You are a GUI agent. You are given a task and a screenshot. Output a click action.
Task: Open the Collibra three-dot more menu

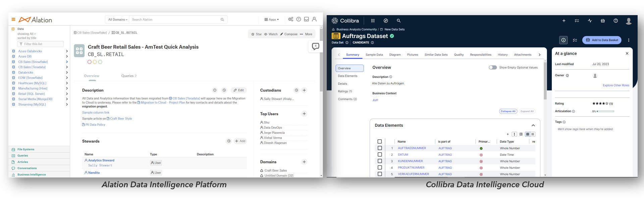pyautogui.click(x=629, y=40)
